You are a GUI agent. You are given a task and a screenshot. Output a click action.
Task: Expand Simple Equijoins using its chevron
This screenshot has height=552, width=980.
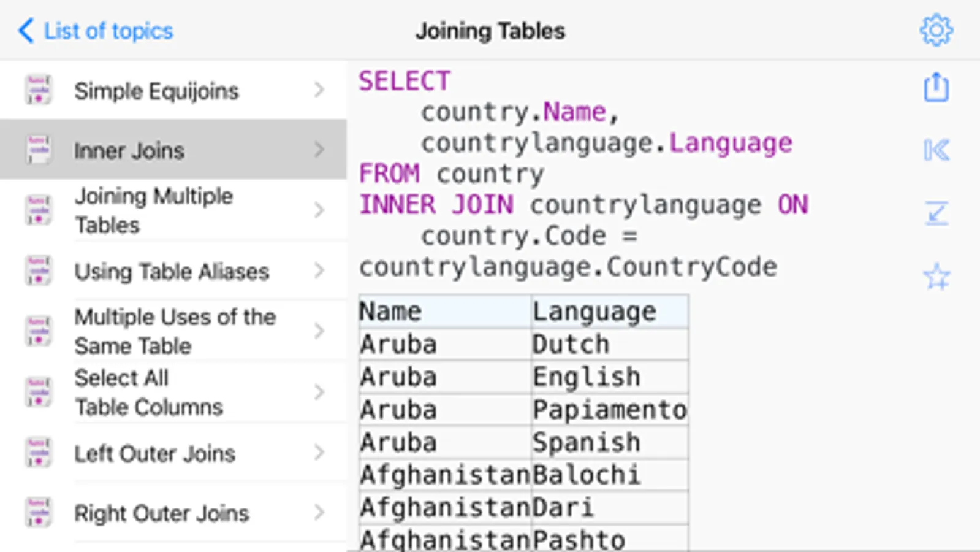point(319,90)
